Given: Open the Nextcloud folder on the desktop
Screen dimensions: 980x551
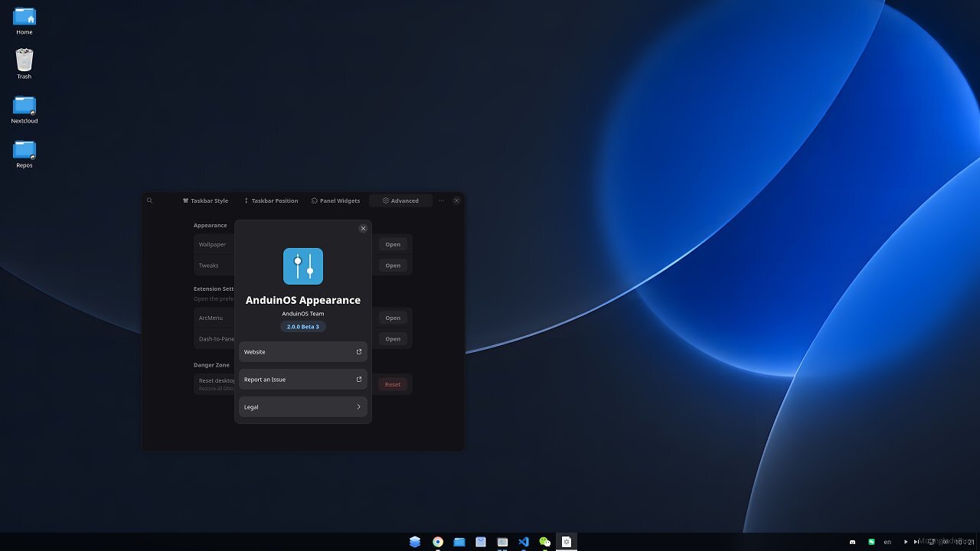Looking at the screenshot, I should (24, 109).
